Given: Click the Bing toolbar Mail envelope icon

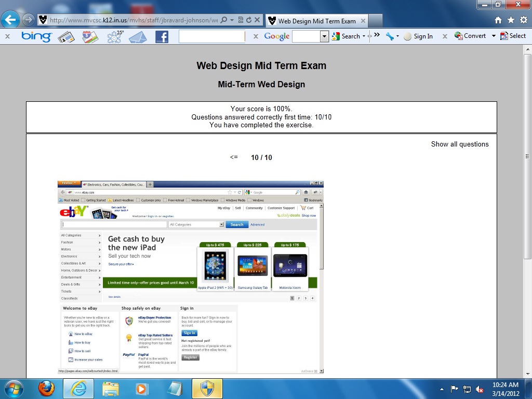Looking at the screenshot, I should click(x=138, y=36).
